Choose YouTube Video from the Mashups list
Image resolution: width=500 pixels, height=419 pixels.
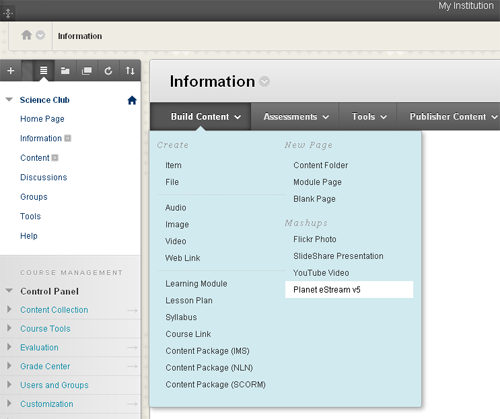321,273
